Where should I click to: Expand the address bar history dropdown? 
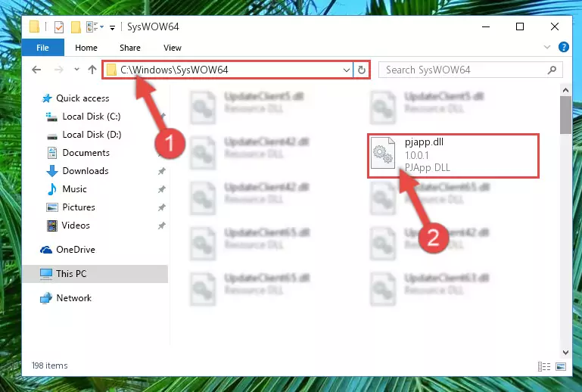(x=346, y=70)
